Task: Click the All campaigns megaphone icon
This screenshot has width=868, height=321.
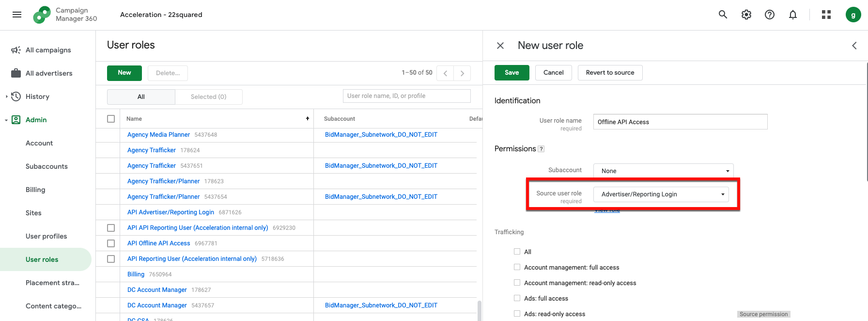Action: click(16, 50)
